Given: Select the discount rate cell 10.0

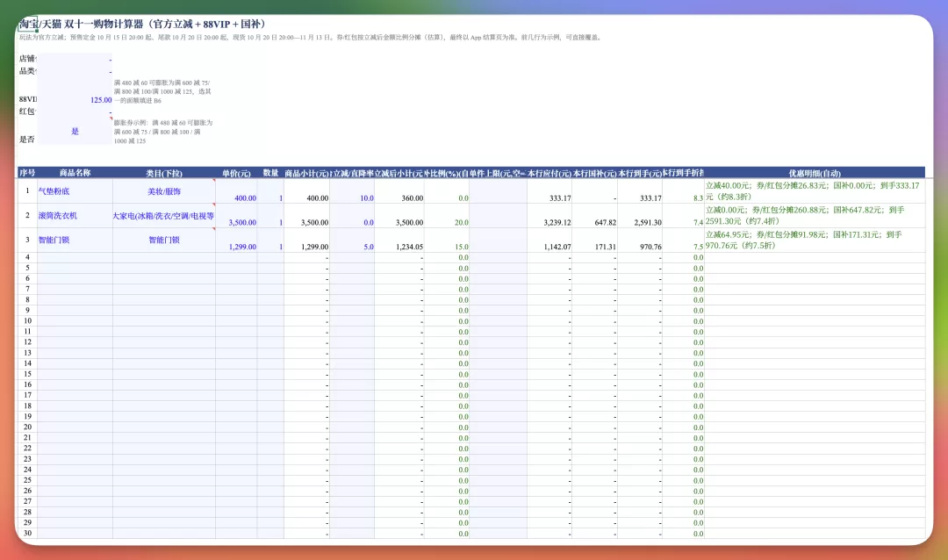Looking at the screenshot, I should point(352,191).
